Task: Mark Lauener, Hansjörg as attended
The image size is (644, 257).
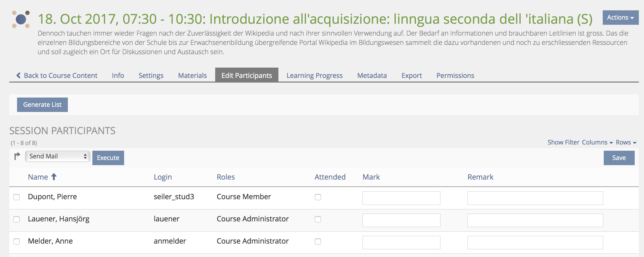Action: [318, 219]
